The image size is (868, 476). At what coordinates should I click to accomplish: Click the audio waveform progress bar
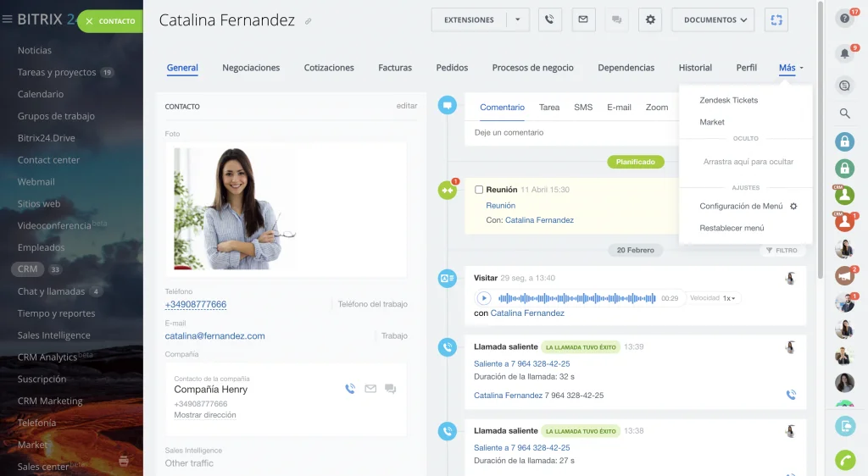(x=576, y=298)
